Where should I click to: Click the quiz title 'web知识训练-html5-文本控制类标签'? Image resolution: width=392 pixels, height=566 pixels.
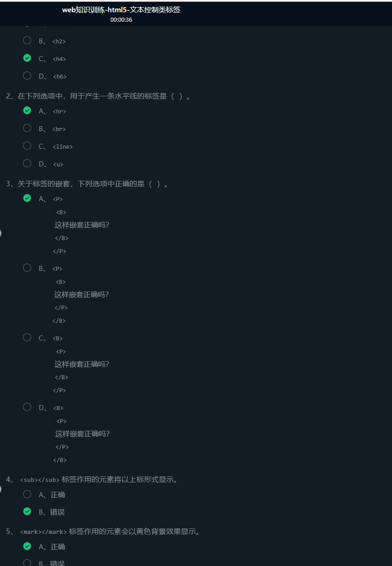click(121, 9)
